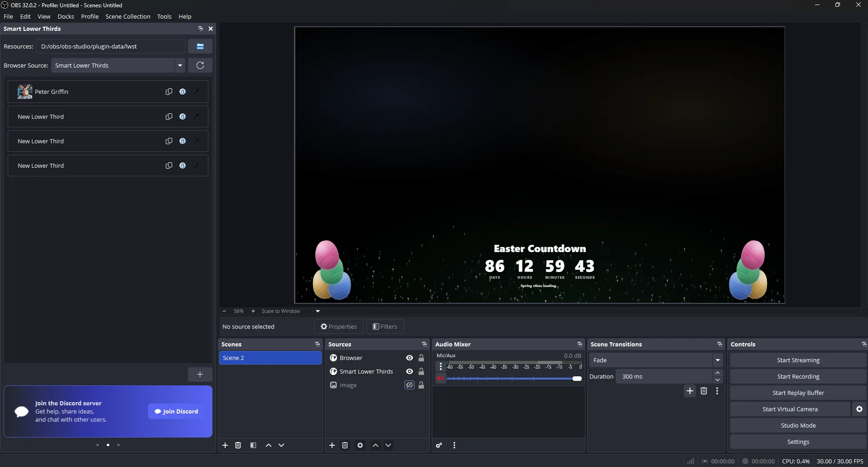
Task: Refresh the Smart Lower Thirds browser source
Action: [200, 65]
